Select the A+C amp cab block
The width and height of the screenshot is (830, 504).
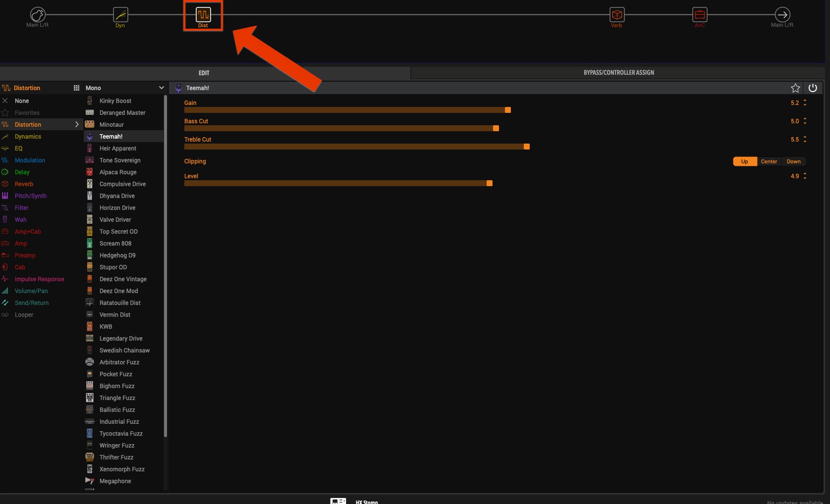coord(700,15)
